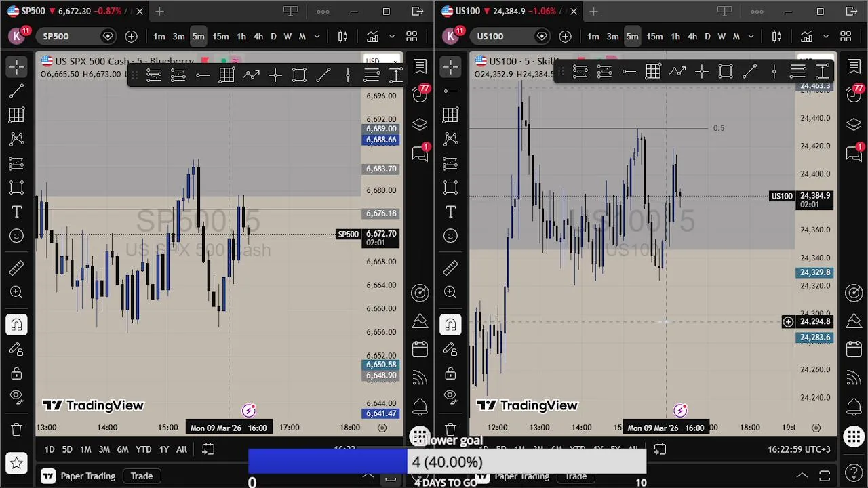The width and height of the screenshot is (868, 488).
Task: Open Indicators in the SP500 top toolbar
Action: click(x=372, y=37)
